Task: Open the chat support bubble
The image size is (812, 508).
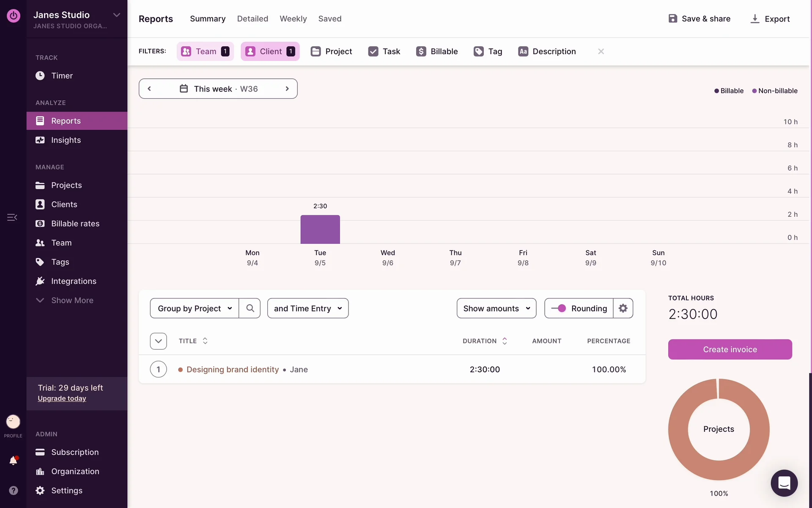Action: pos(784,483)
